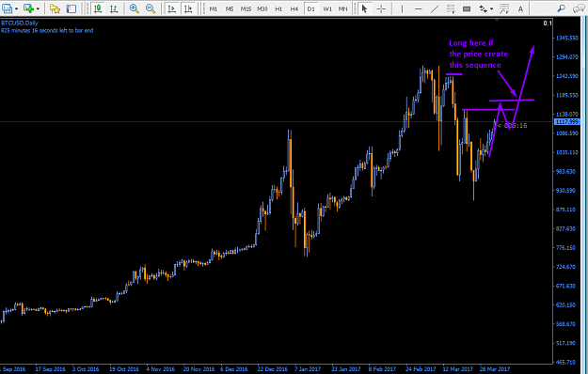Click the 465.710 price axis label
Image resolution: width=588 pixels, height=374 pixels.
tap(565, 363)
